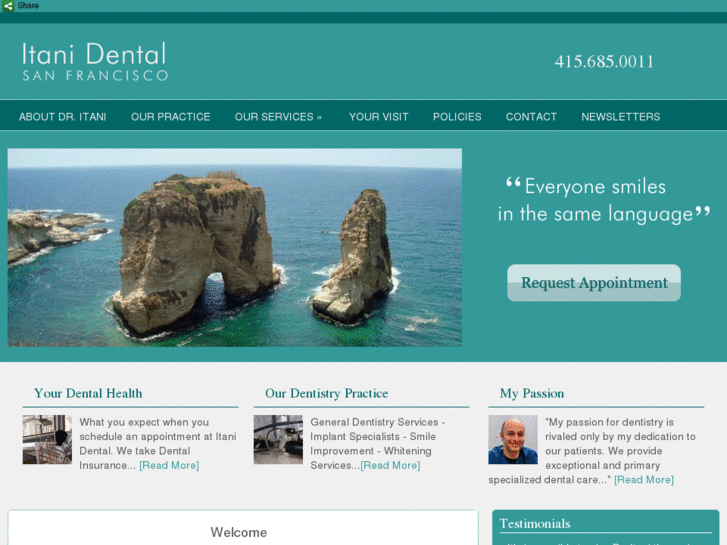Open the Contact page
Image resolution: width=727 pixels, height=545 pixels.
tap(531, 117)
